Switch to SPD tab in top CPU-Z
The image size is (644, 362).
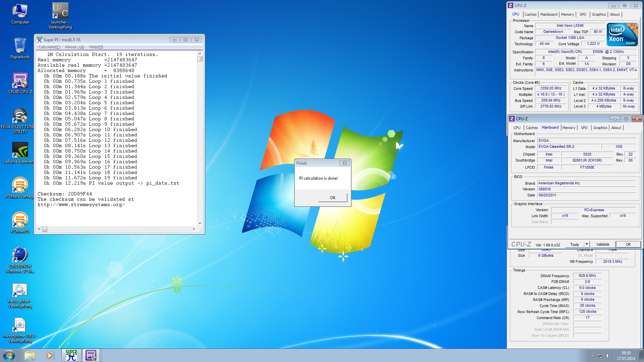(583, 14)
